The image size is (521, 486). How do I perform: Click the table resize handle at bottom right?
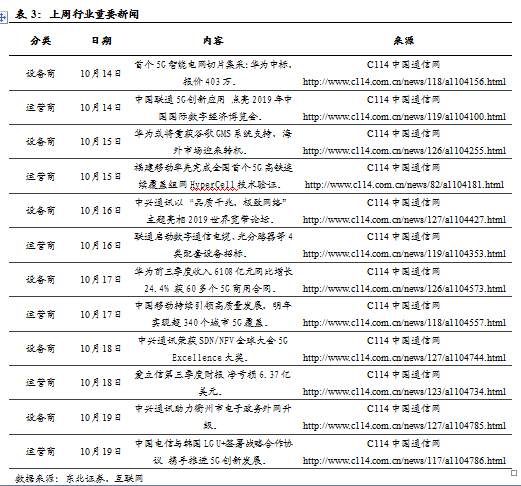coord(514,473)
